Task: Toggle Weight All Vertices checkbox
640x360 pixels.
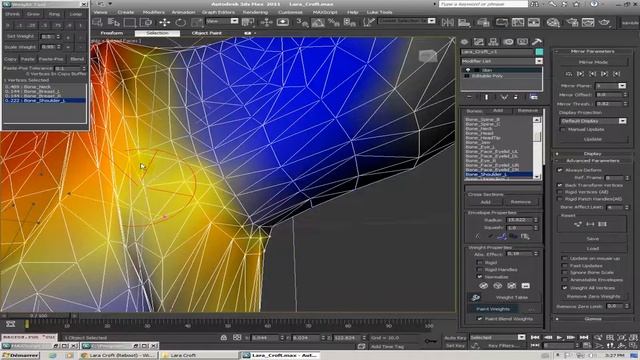Action: coord(564,288)
